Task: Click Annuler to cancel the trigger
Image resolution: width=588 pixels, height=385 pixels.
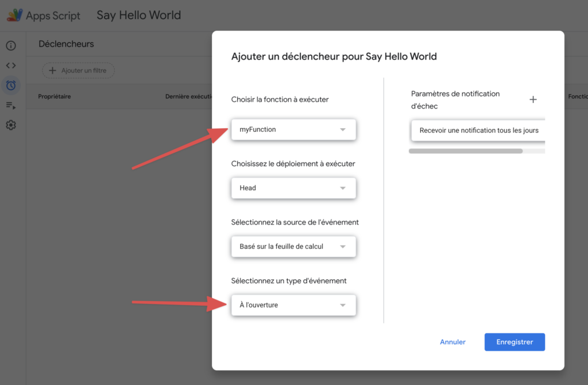Action: click(x=452, y=342)
